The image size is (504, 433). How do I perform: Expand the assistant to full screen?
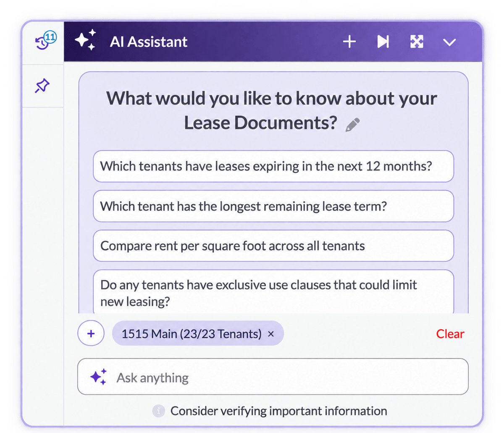click(417, 42)
